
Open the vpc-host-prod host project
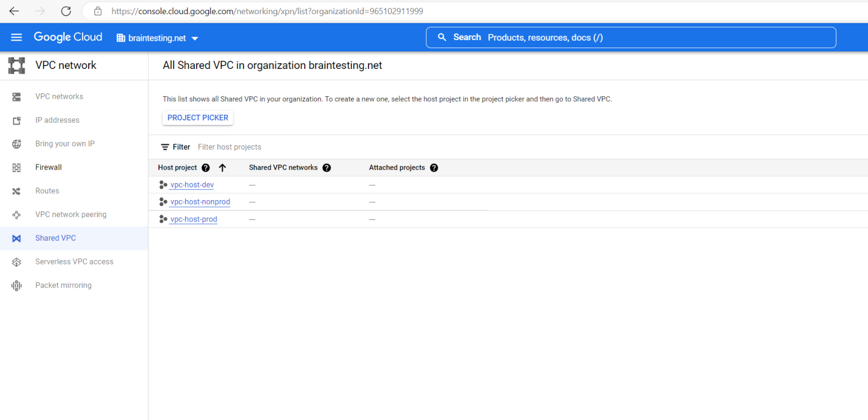[x=193, y=219]
